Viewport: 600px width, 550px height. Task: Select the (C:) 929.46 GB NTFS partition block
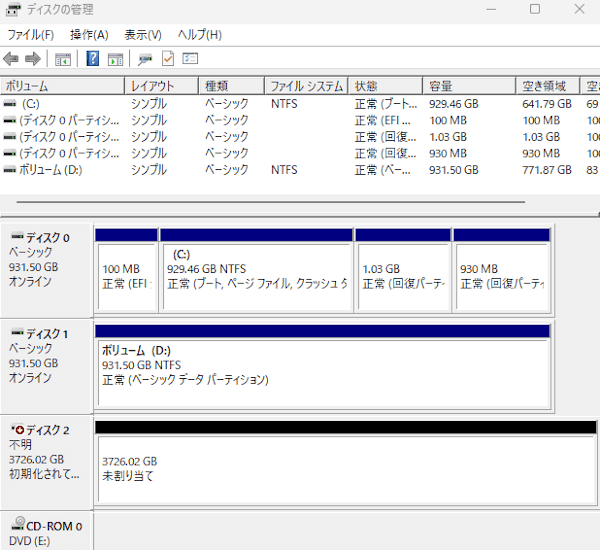[256, 271]
